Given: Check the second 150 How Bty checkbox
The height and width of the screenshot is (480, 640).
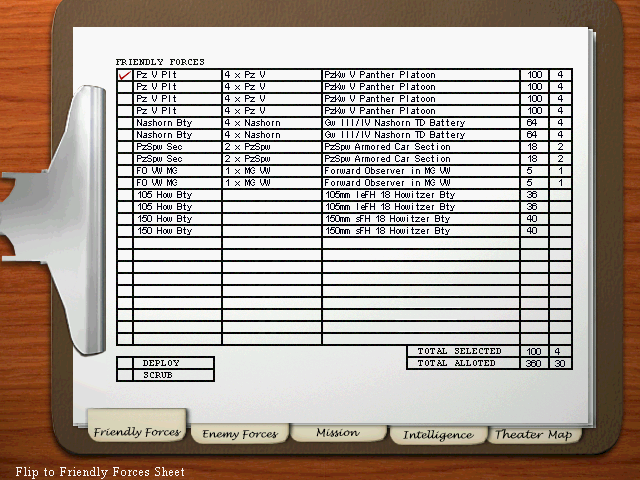Looking at the screenshot, I should click(x=124, y=231).
